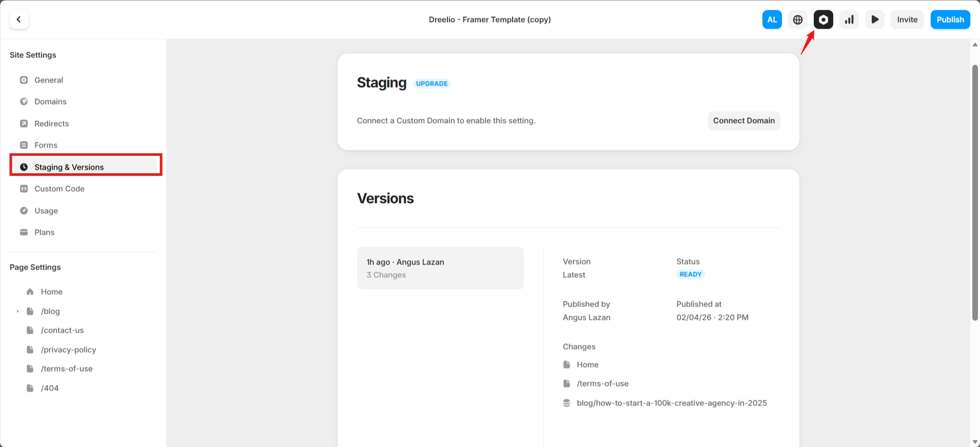980x447 pixels.
Task: Start preview with the play icon
Action: pos(875,19)
